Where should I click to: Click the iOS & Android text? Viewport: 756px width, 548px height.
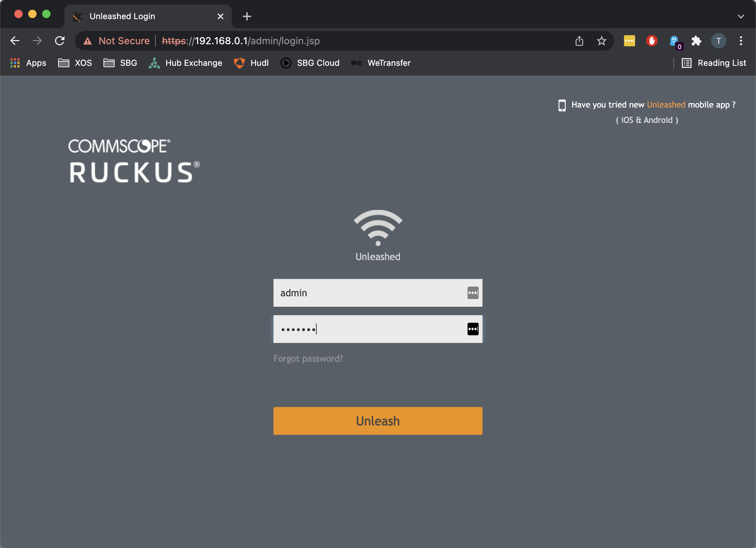(x=647, y=120)
